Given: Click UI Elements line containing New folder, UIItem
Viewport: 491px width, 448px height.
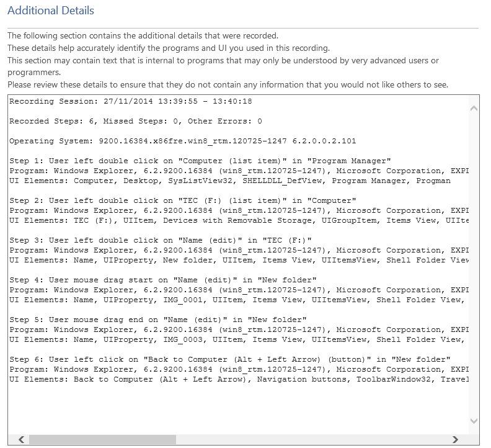Looking at the screenshot, I should 239,260.
